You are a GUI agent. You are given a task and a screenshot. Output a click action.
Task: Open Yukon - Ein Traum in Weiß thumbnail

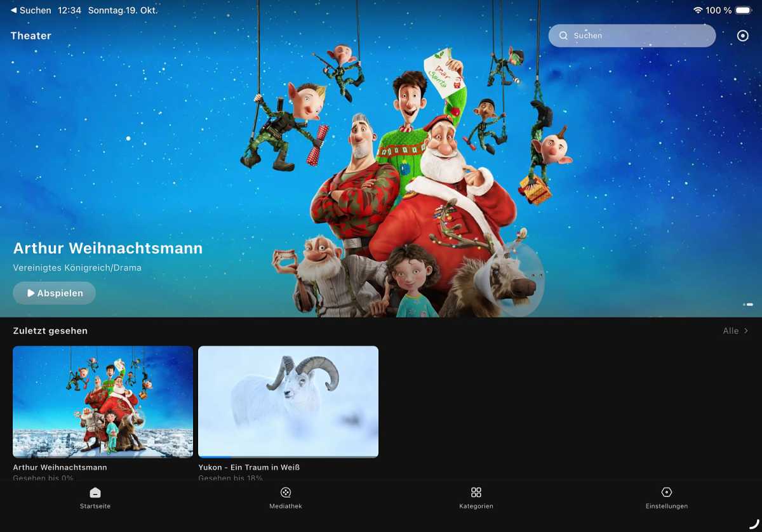point(288,401)
